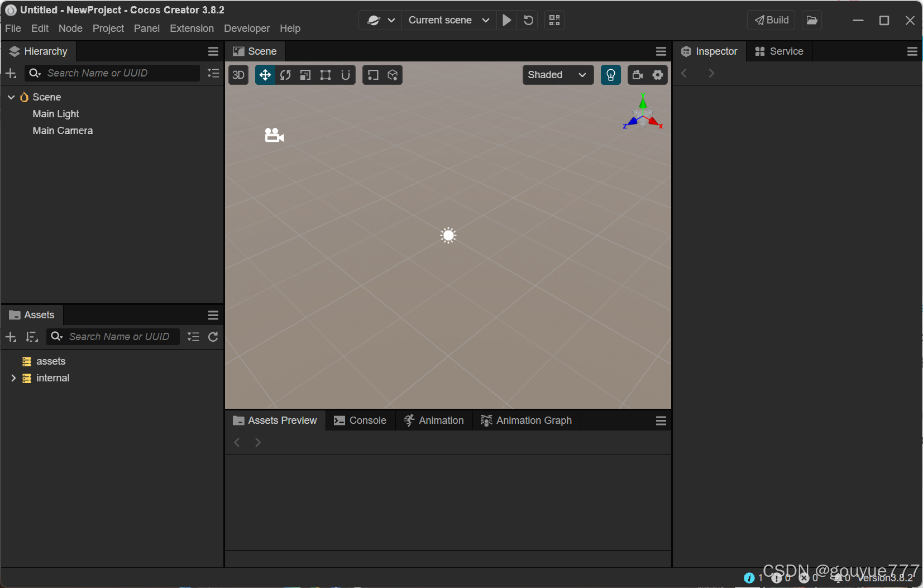Switch to the Console tab
The width and height of the screenshot is (923, 588).
360,420
